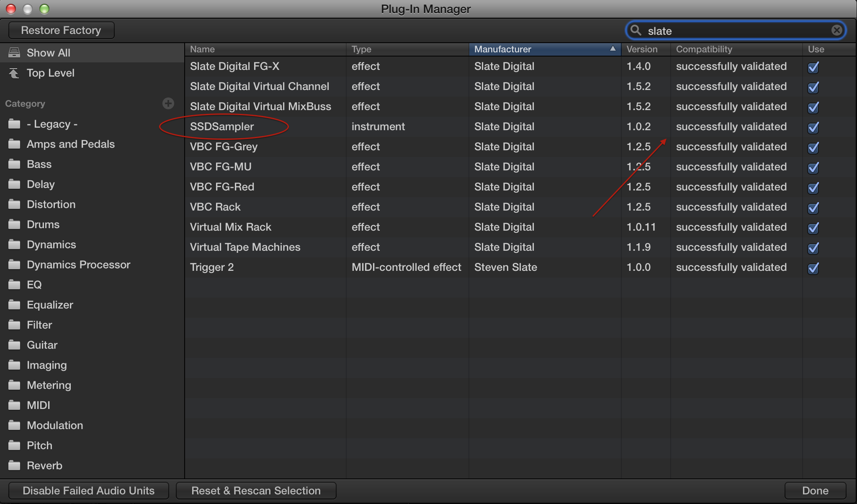
Task: Click the Show All drive icon
Action: (x=14, y=52)
